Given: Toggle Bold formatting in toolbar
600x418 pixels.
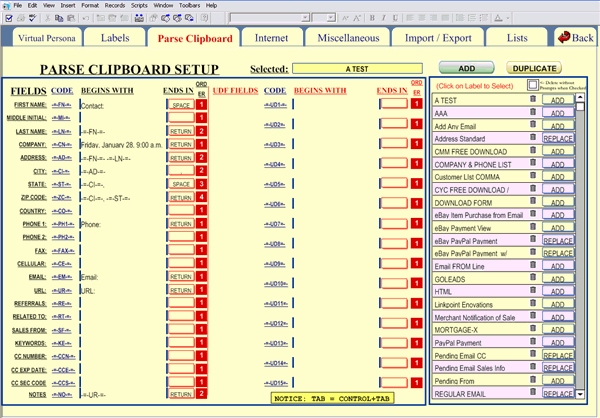Looking at the screenshot, I should [x=372, y=18].
